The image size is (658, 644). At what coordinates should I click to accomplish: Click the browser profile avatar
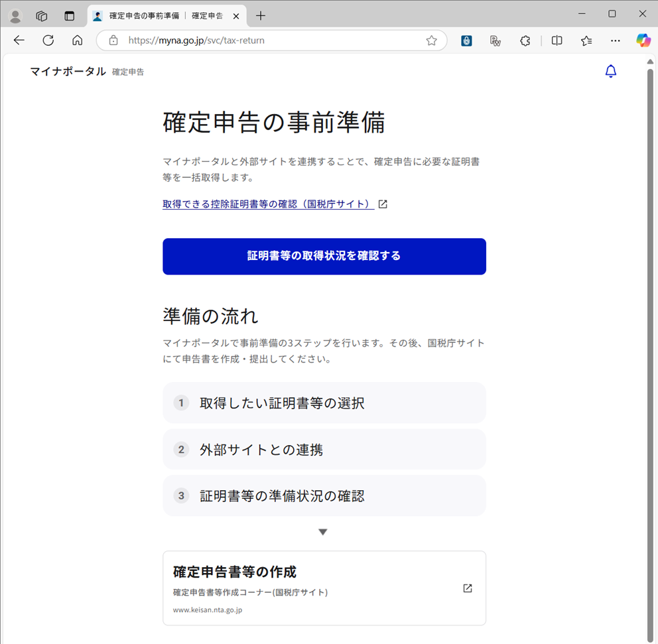(x=15, y=16)
